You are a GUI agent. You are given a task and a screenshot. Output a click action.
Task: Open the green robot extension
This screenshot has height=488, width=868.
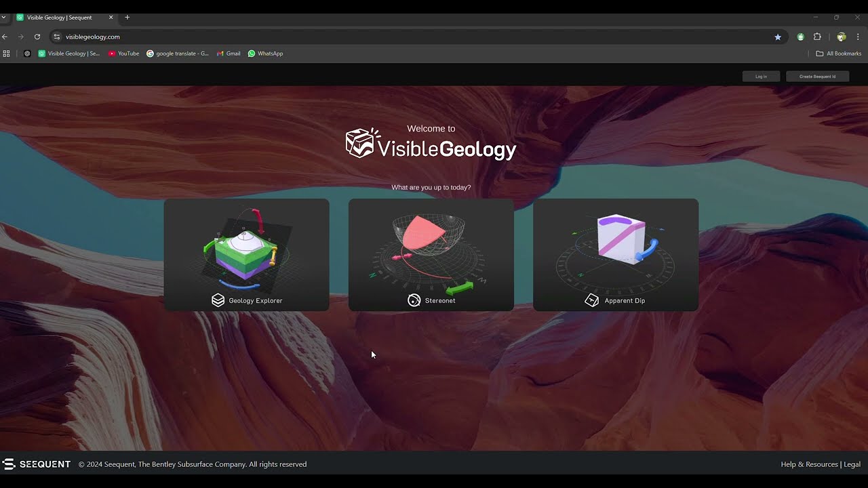coord(801,37)
